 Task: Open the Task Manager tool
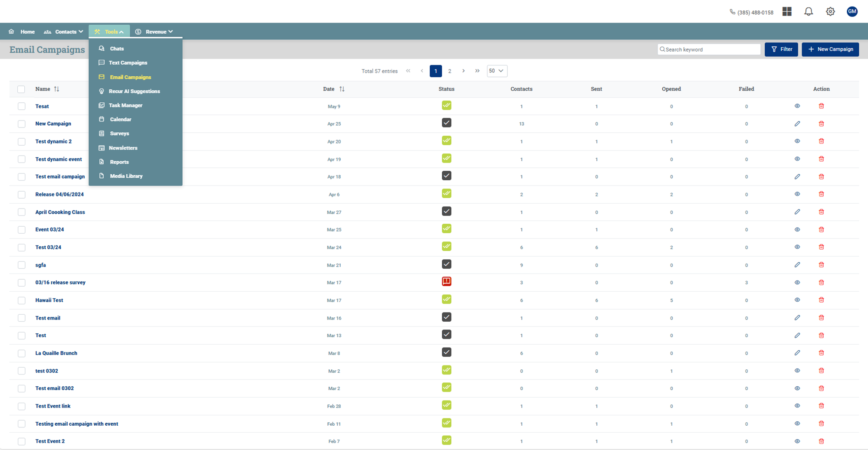(x=126, y=105)
